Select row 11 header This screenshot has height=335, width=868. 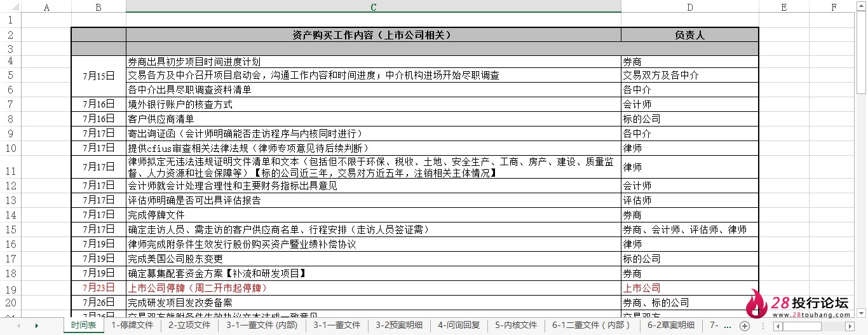point(10,167)
